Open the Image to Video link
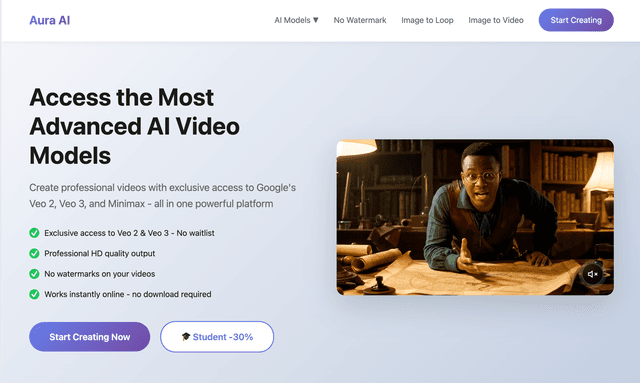Viewport: 640px width, 383px height. point(496,20)
